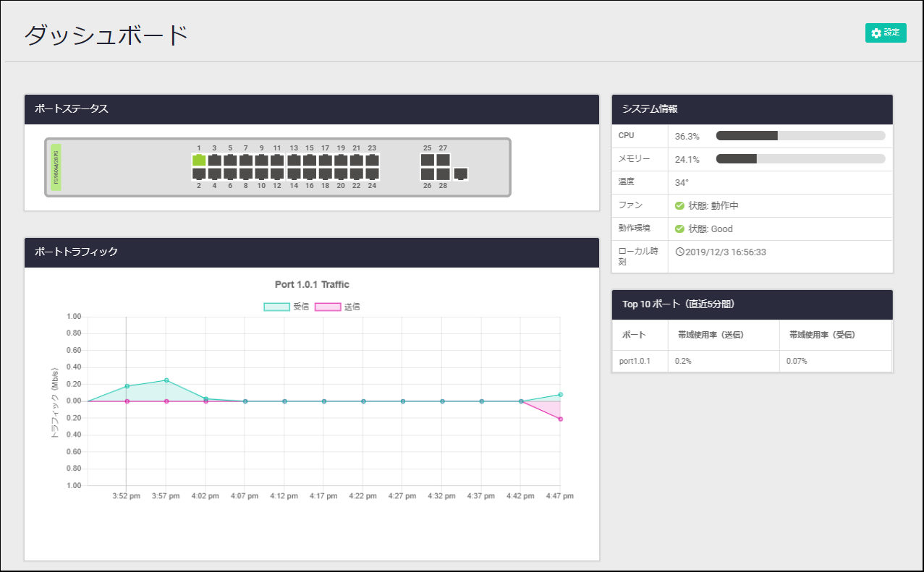Image resolution: width=924 pixels, height=572 pixels.
Task: Select port 2 on the switch panel
Action: click(199, 174)
